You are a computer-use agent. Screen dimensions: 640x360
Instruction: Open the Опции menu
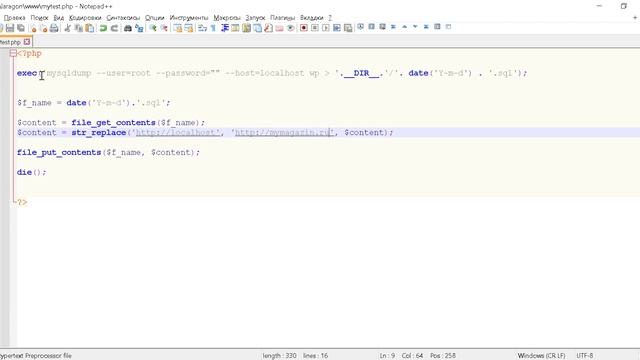(x=155, y=18)
